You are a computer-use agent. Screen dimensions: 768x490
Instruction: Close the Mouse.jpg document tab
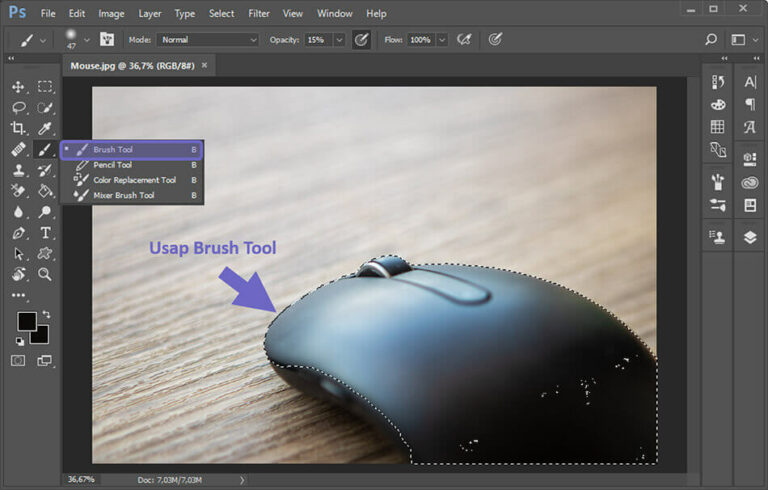[204, 65]
